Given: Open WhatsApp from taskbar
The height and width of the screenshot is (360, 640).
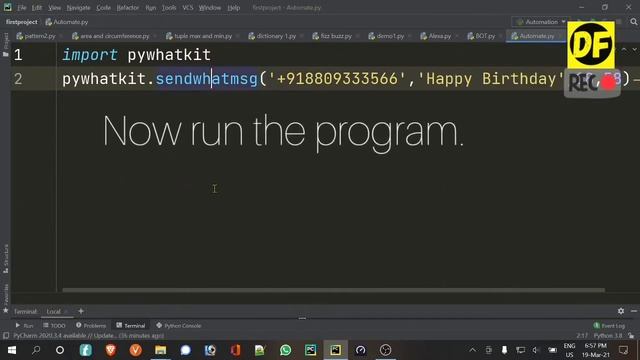Looking at the screenshot, I should [285, 350].
